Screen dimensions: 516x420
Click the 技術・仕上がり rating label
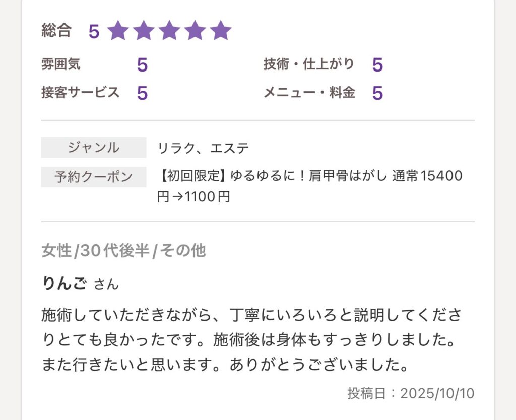(309, 64)
